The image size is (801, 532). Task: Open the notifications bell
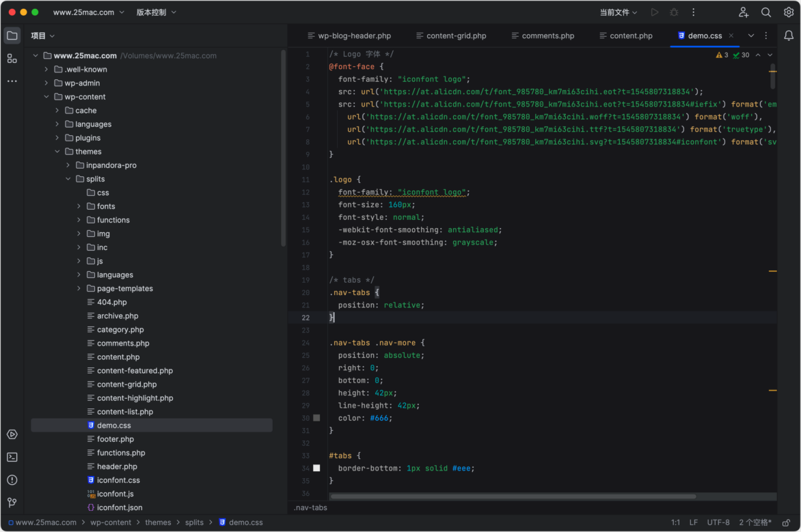pos(789,36)
